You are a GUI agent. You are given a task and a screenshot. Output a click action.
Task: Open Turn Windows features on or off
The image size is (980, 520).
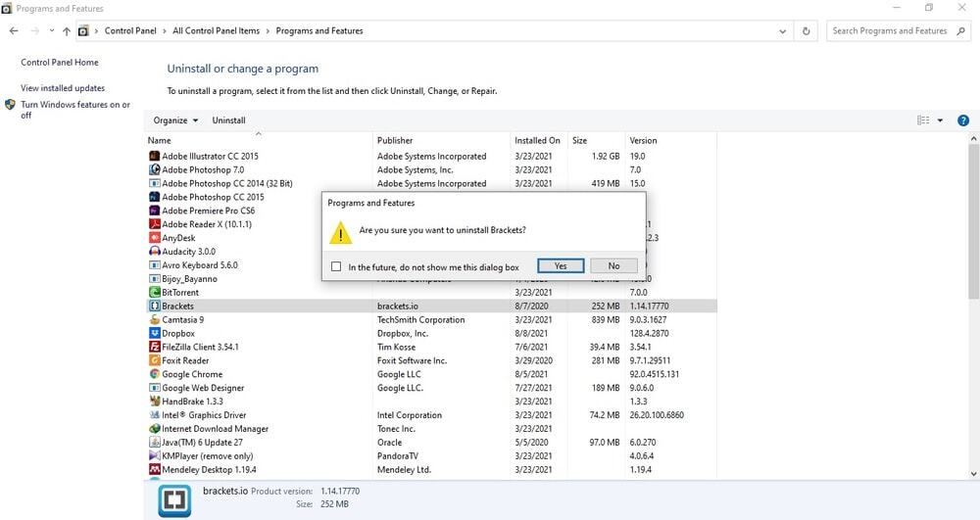point(75,110)
